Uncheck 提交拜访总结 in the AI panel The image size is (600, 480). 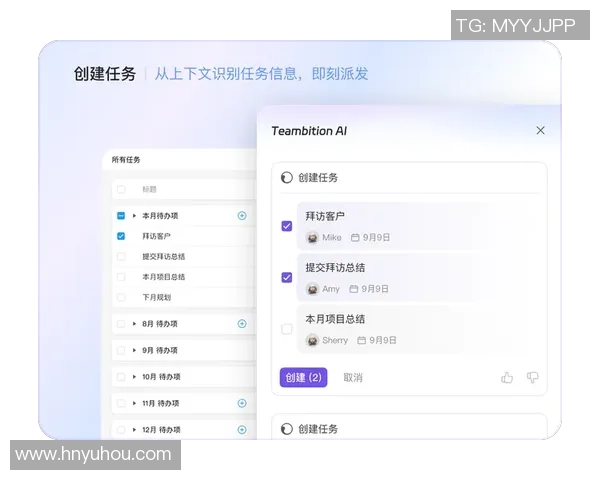pyautogui.click(x=287, y=277)
